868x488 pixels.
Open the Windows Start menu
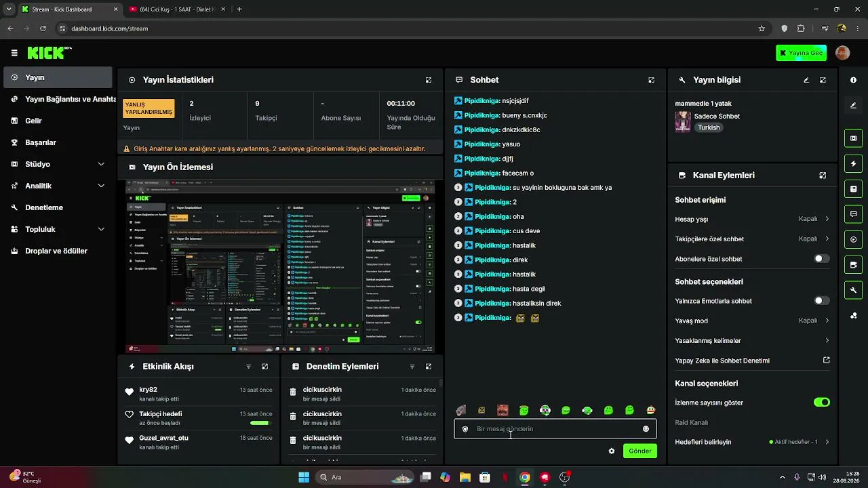tap(304, 477)
